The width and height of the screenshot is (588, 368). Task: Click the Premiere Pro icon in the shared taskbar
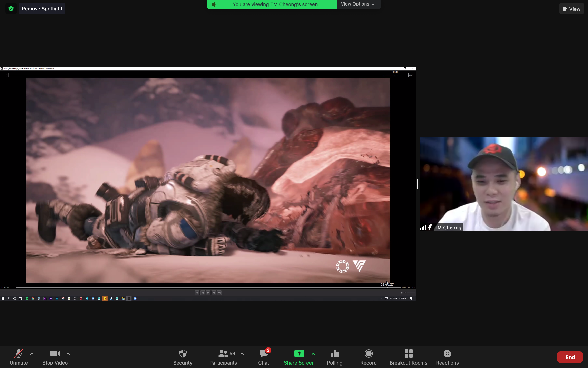[x=45, y=299]
